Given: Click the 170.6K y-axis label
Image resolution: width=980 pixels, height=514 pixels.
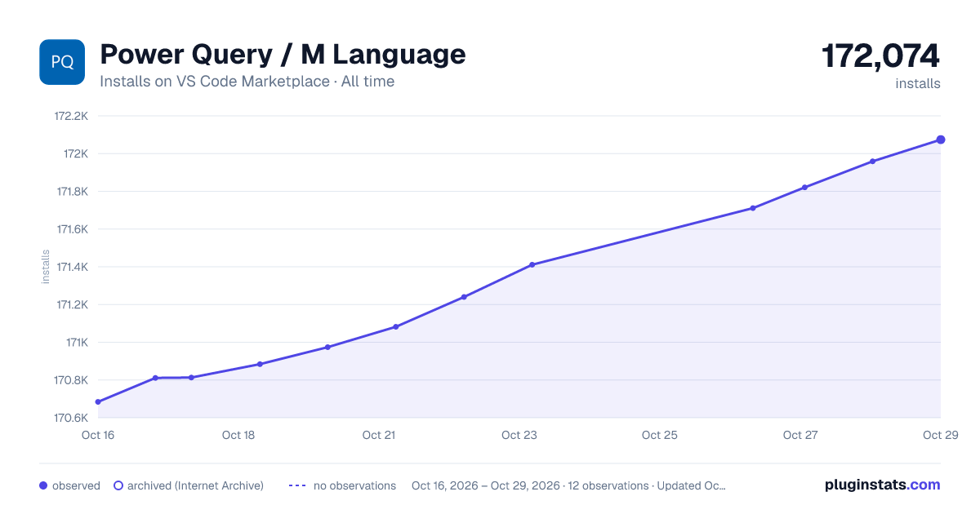Looking at the screenshot, I should pos(71,418).
